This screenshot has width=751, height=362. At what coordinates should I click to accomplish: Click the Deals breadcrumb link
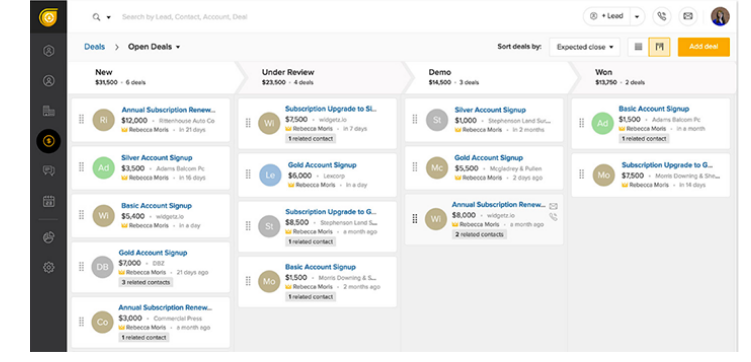pos(94,47)
